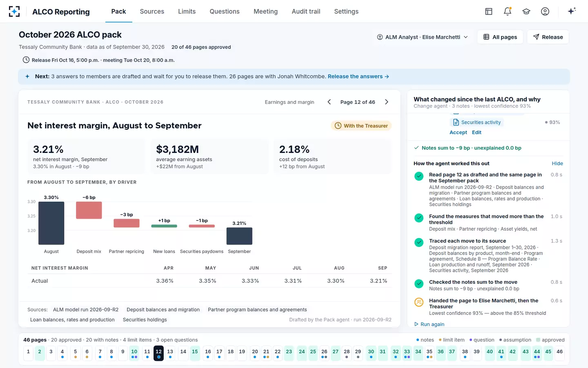Switch to Sources tab
The image size is (588, 368).
tap(152, 11)
